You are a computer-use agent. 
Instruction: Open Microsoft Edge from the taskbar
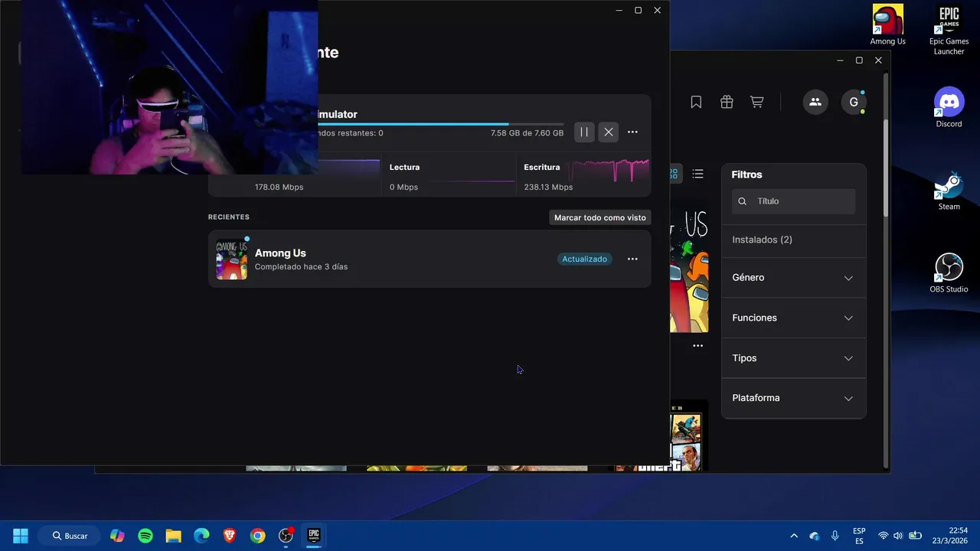201,536
